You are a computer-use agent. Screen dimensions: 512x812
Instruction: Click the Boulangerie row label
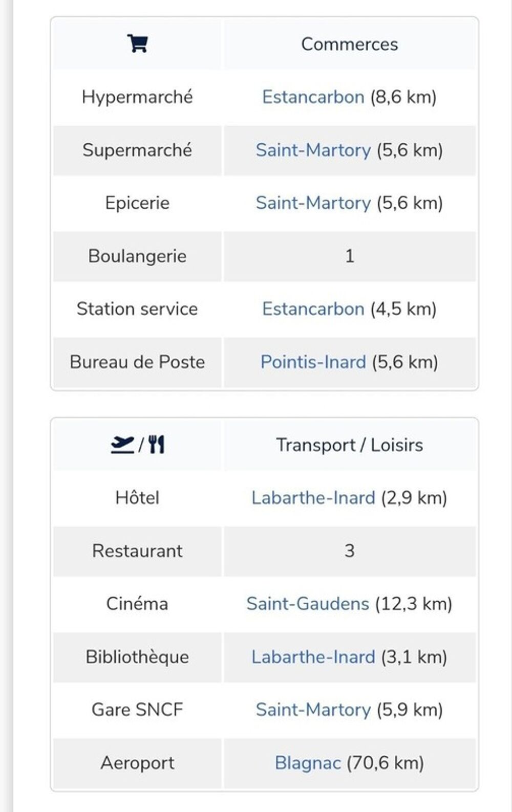point(137,256)
